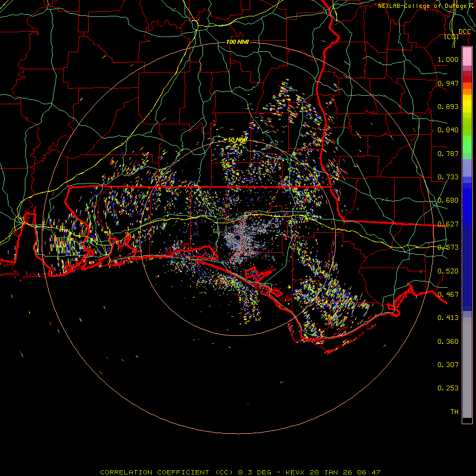Screen dimensions: 476x476
Task: Pick the lavender color bar segment
Action: tap(467, 168)
